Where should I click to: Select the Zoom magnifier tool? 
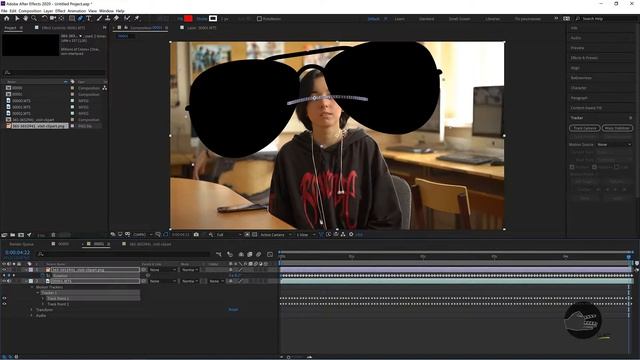(34, 18)
